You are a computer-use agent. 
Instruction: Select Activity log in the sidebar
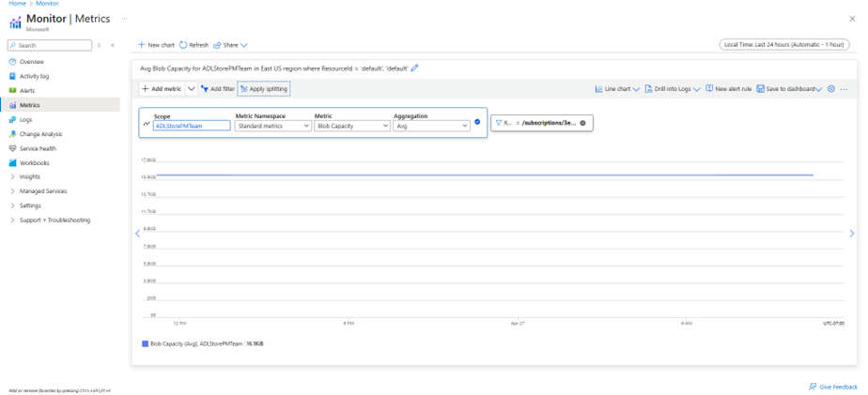(35, 76)
